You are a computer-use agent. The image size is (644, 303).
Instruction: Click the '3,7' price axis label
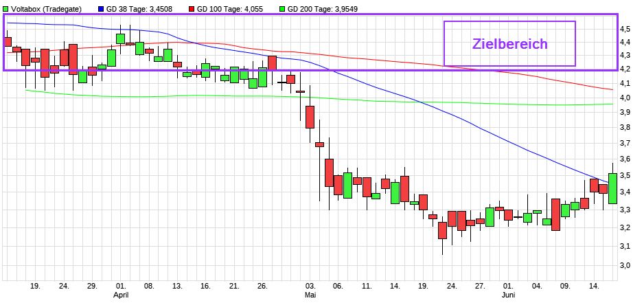coord(625,143)
